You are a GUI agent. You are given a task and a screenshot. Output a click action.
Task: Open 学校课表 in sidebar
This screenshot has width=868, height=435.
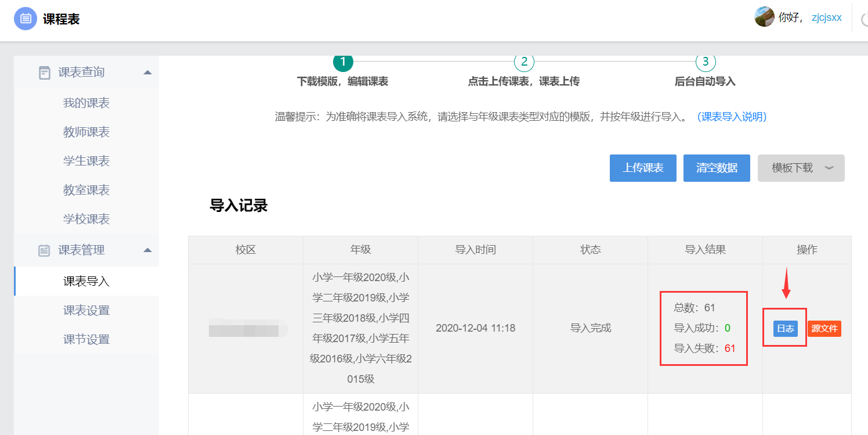(86, 220)
